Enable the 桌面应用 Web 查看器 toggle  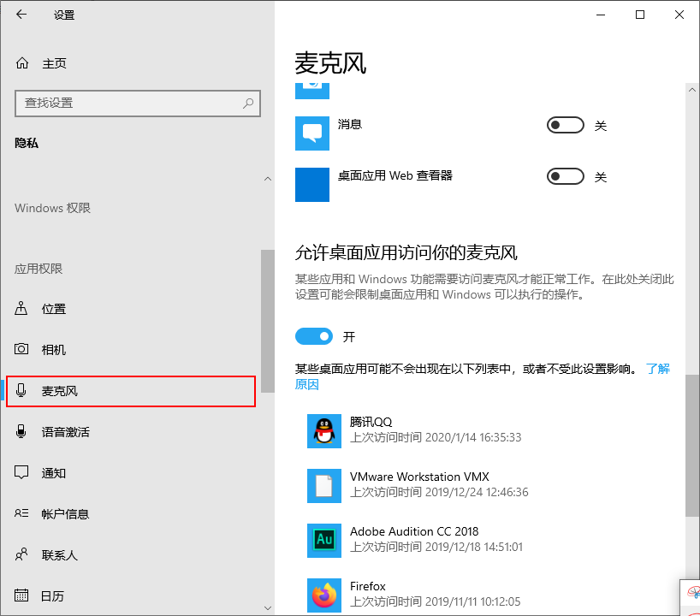pos(565,177)
